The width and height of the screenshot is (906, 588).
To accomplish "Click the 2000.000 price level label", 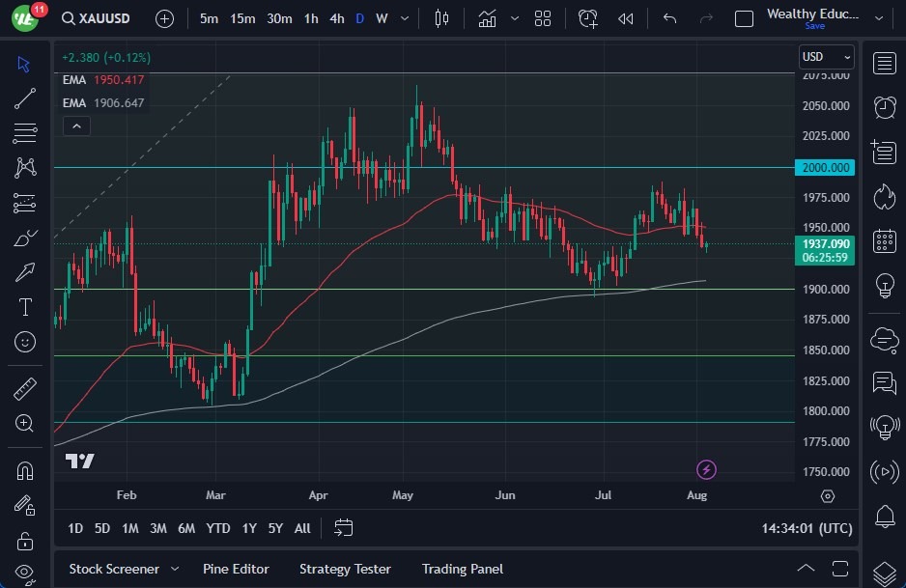I will click(x=826, y=167).
